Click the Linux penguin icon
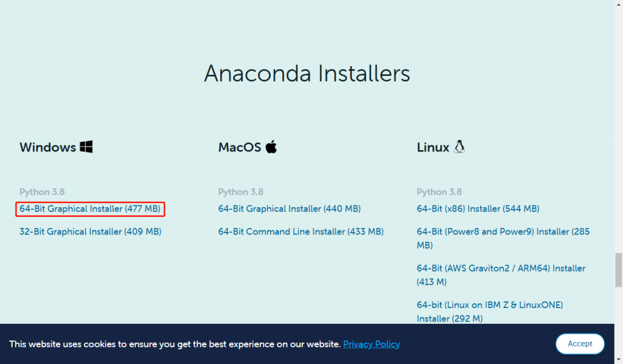 coord(459,147)
